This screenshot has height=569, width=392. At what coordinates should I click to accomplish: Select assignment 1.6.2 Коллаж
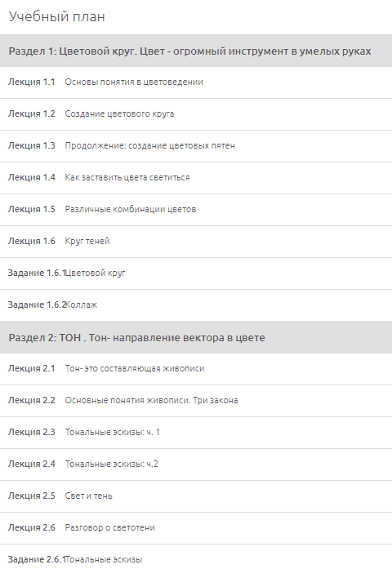tap(196, 305)
